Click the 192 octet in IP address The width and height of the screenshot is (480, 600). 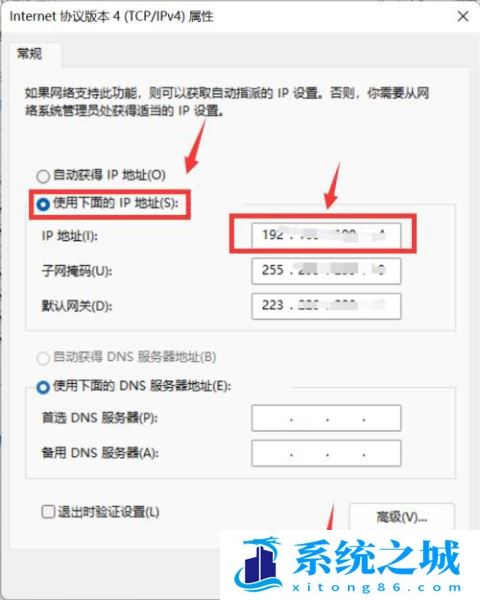[x=272, y=234]
